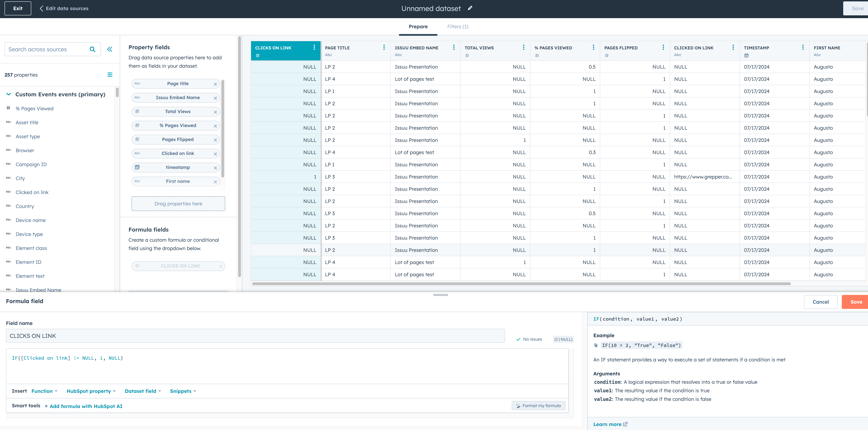The width and height of the screenshot is (868, 430).
Task: Click the calendar icon in timestamp field
Action: click(137, 167)
